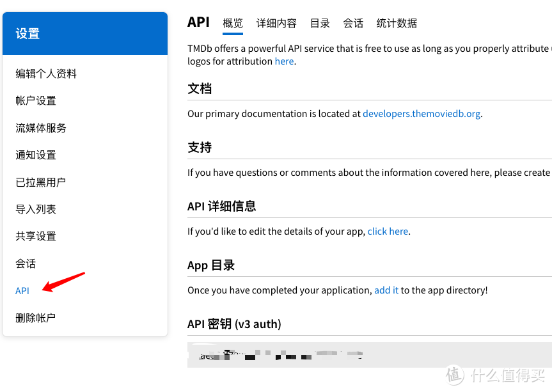Select 删除帐户 in the sidebar
Image resolution: width=552 pixels, height=392 pixels.
36,318
